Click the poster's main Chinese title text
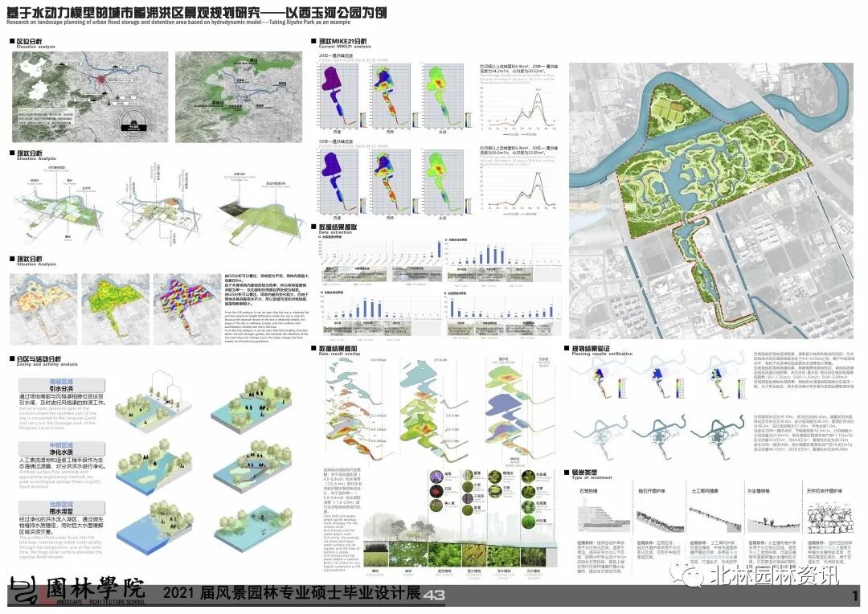868x614 pixels. tap(197, 11)
